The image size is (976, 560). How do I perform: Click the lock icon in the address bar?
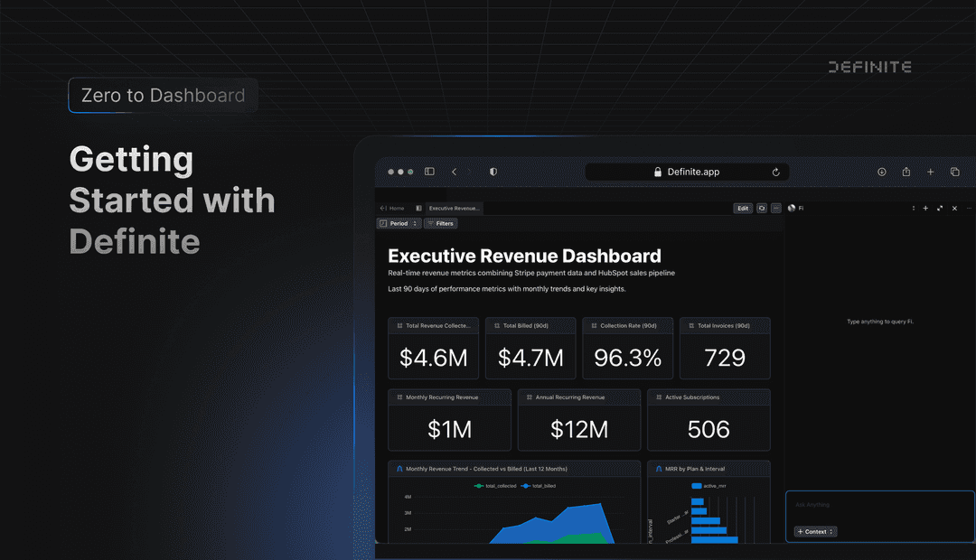[656, 172]
